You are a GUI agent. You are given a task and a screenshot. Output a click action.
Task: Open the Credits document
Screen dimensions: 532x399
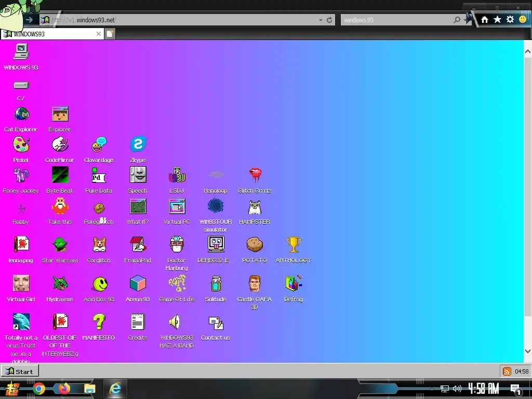coord(138,322)
